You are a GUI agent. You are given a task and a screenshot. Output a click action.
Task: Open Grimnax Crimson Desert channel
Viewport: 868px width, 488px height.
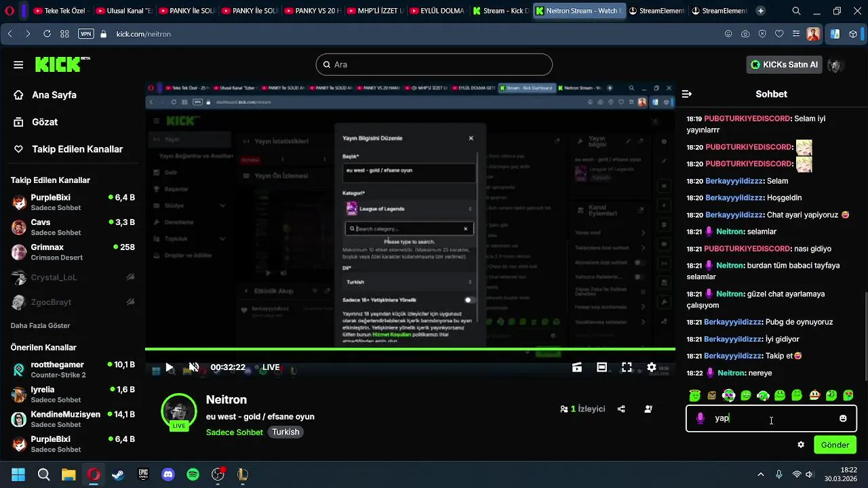(74, 252)
